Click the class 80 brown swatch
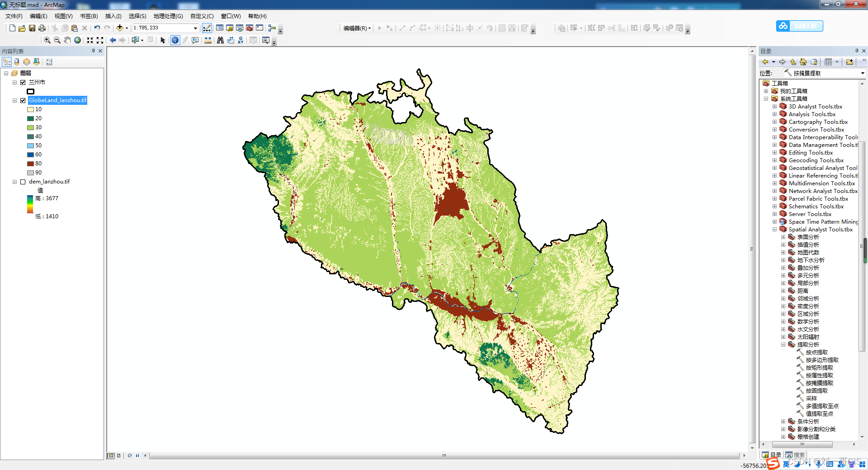Screen dimensions: 868x470 coord(30,164)
